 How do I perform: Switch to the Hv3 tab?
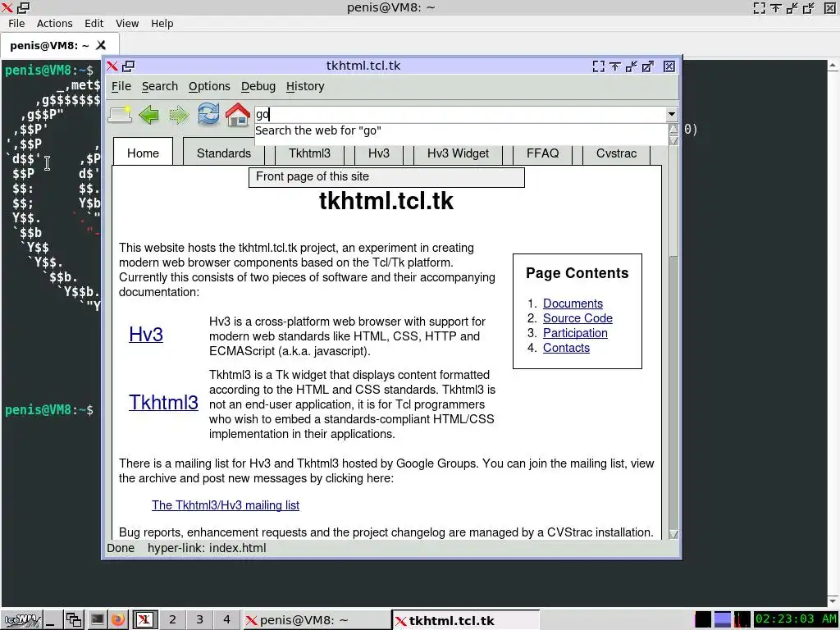(x=379, y=153)
